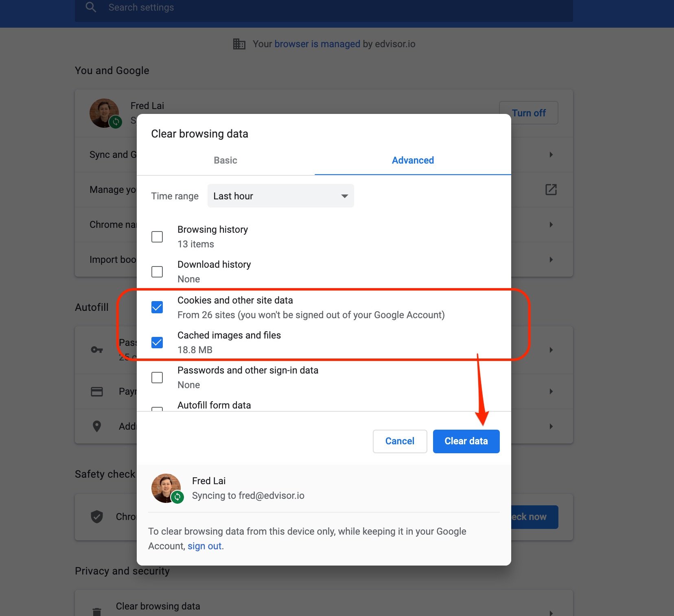Expand the Sync and Google services row arrow
The height and width of the screenshot is (616, 674).
tap(551, 155)
